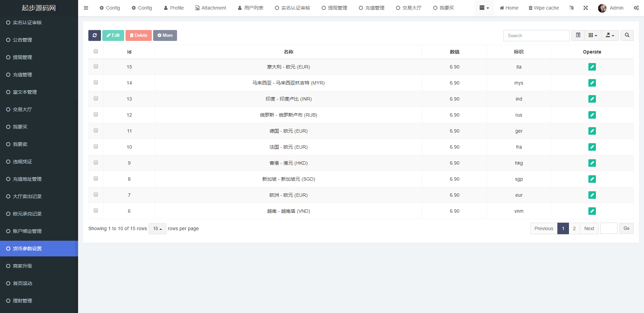Toggle the table card view icon
Screen dimensions: 644x313
[578, 35]
